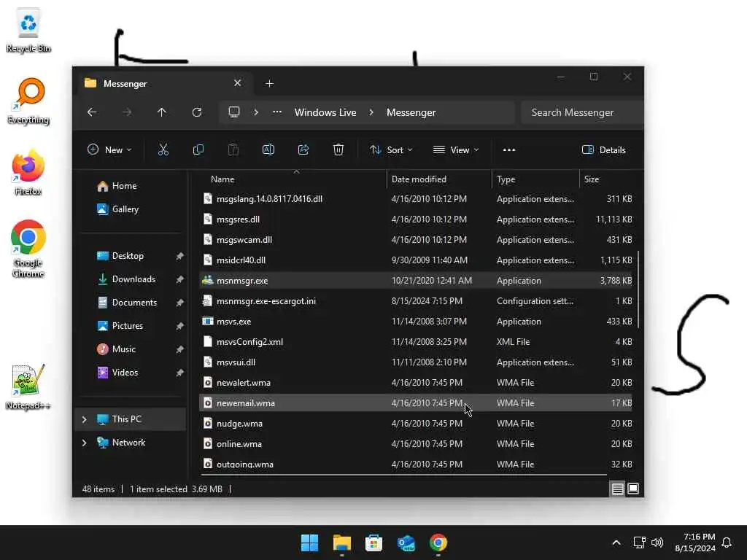Sort by Name column header
This screenshot has width=747, height=560.
(x=293, y=179)
